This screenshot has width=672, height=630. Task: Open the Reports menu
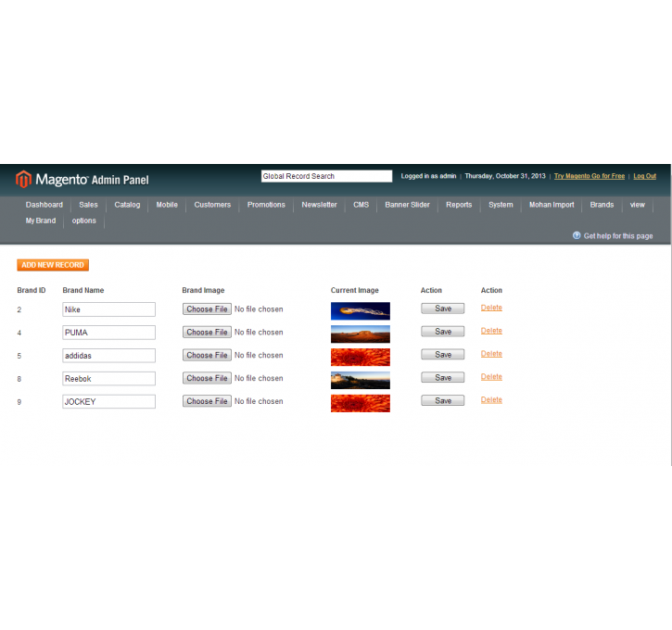459,205
